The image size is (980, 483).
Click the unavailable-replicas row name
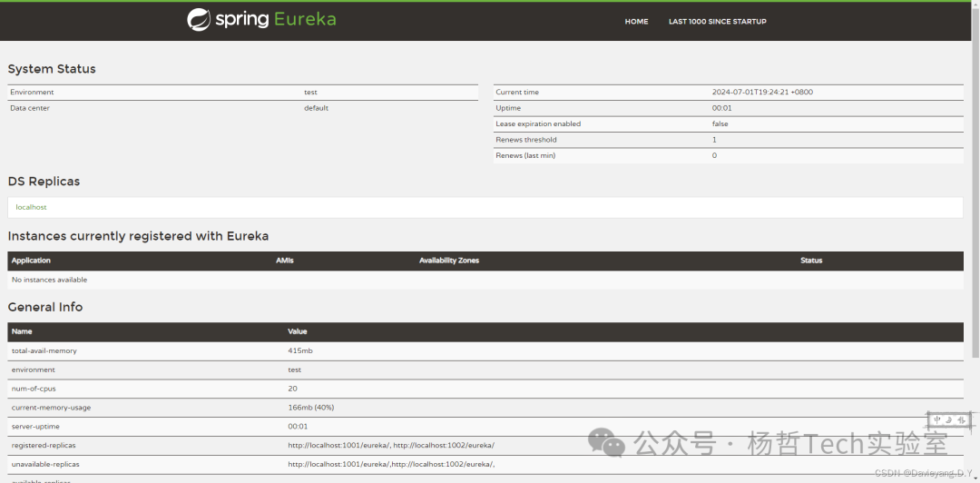pos(45,464)
